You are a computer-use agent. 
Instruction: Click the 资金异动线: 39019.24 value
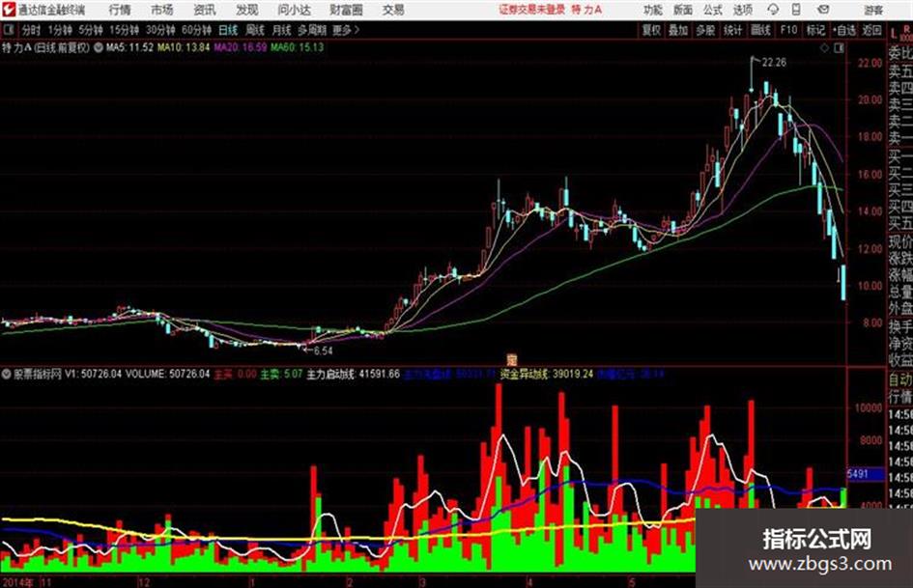pos(547,374)
